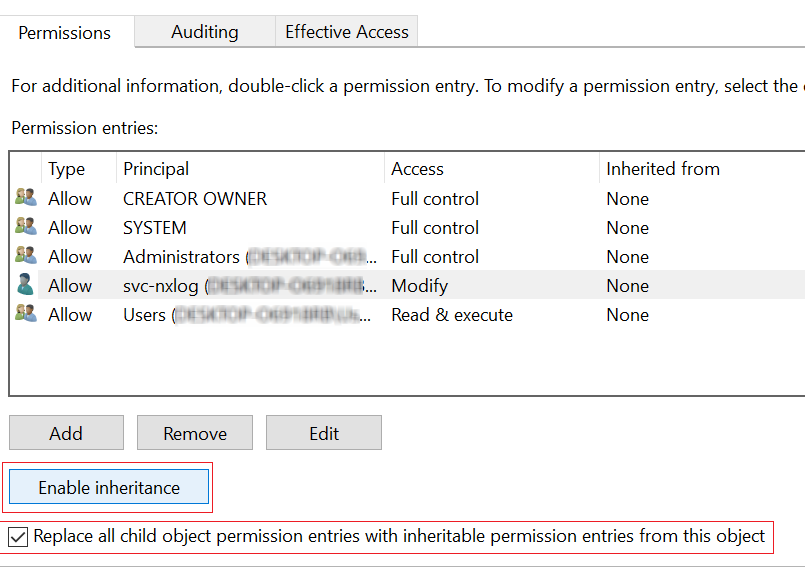Untick the Replace all child object permissions checkbox
This screenshot has height=569, width=805.
[18, 537]
